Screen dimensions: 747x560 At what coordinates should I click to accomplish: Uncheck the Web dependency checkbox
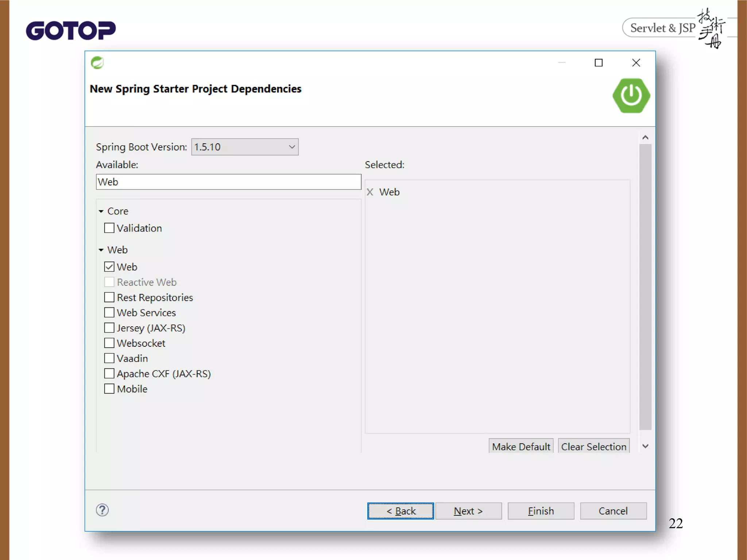109,267
